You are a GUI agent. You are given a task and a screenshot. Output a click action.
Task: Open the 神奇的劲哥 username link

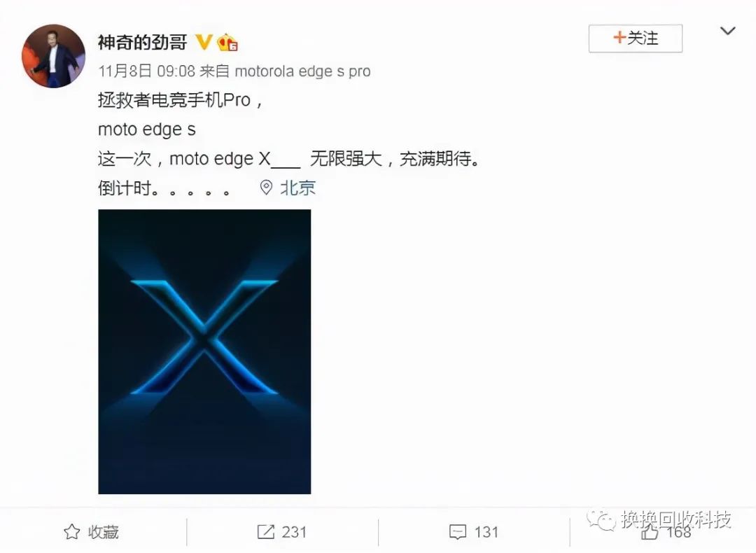pyautogui.click(x=142, y=43)
